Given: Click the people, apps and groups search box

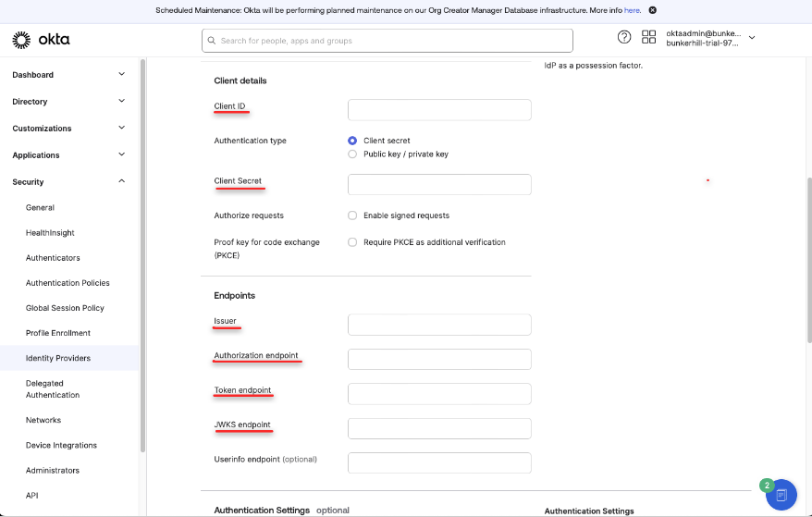Looking at the screenshot, I should (x=388, y=41).
